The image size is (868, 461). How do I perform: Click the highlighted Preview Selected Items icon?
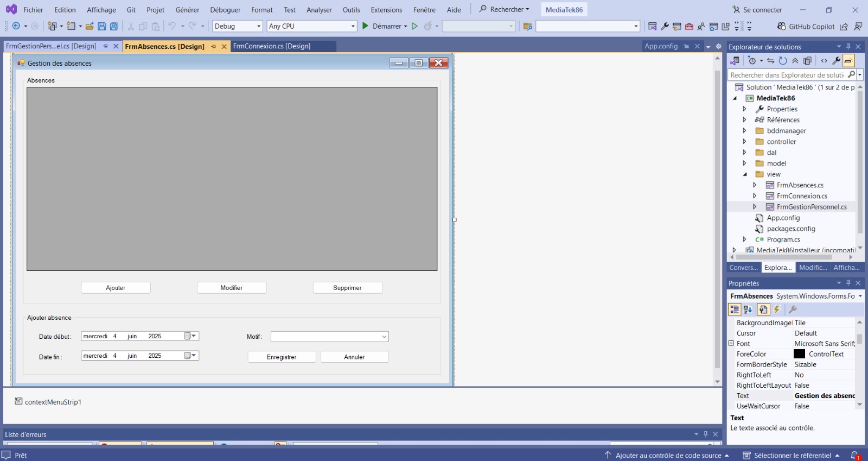pyautogui.click(x=849, y=61)
